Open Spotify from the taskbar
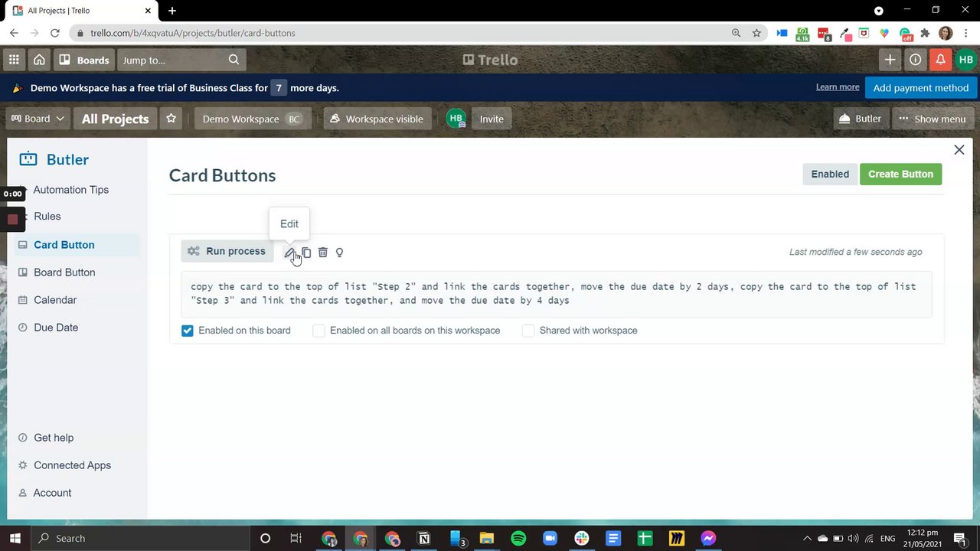Image resolution: width=980 pixels, height=551 pixels. [x=518, y=538]
